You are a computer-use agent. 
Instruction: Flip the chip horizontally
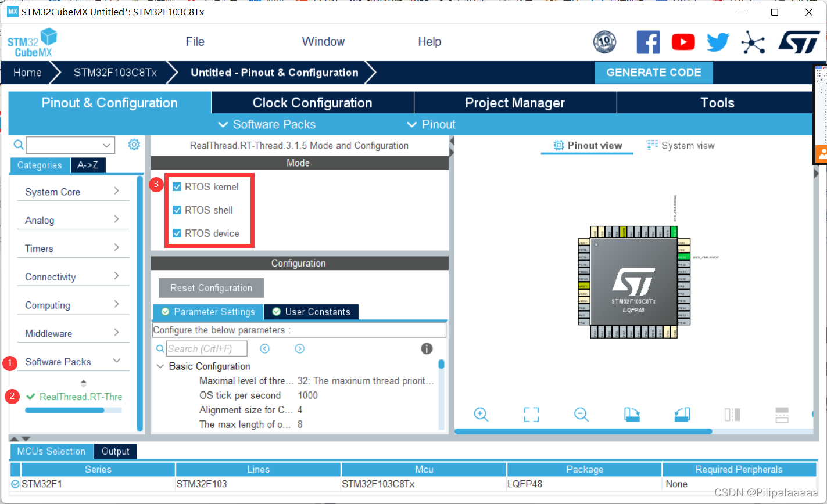coord(732,415)
